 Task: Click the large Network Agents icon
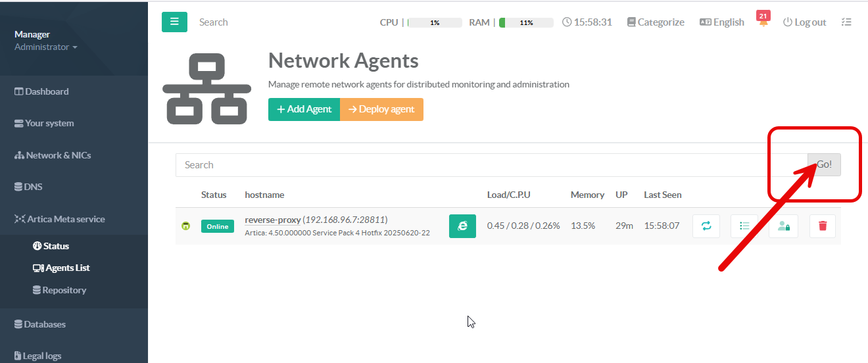tap(206, 89)
